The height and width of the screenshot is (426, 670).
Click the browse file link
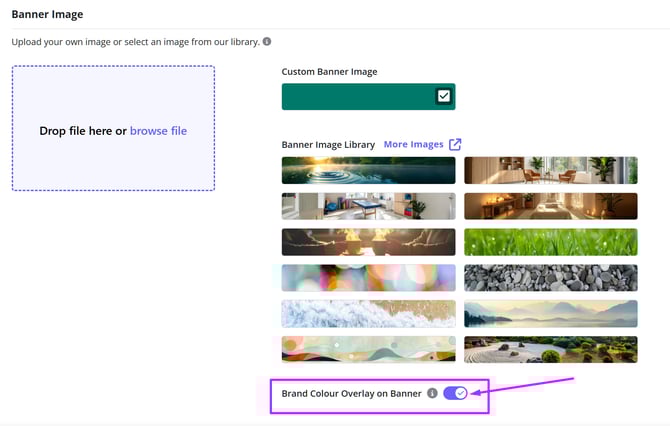click(x=158, y=131)
